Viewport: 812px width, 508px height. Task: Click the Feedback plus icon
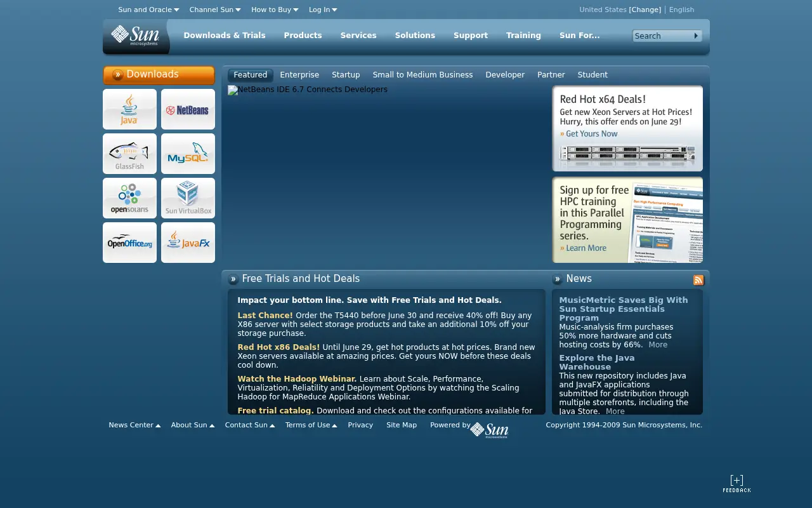point(737,483)
